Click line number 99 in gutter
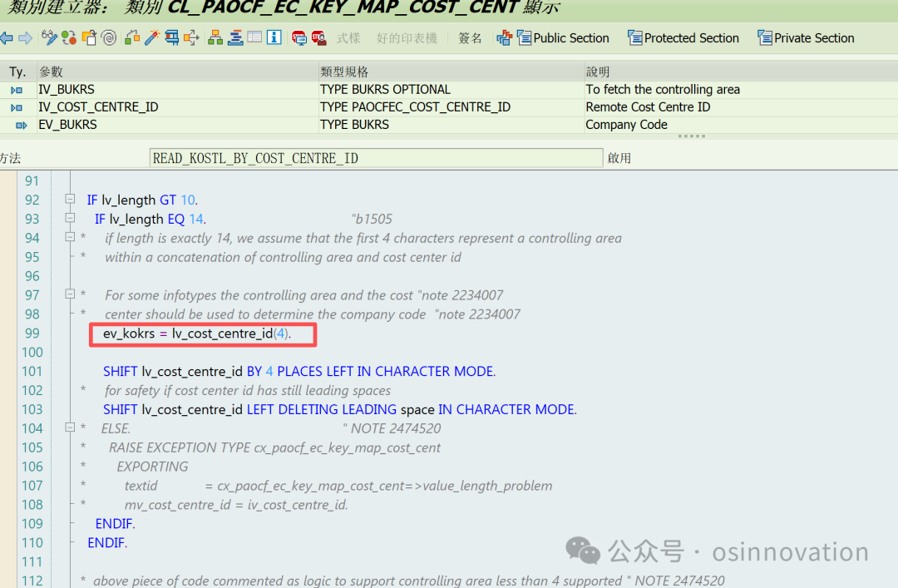 pyautogui.click(x=32, y=334)
